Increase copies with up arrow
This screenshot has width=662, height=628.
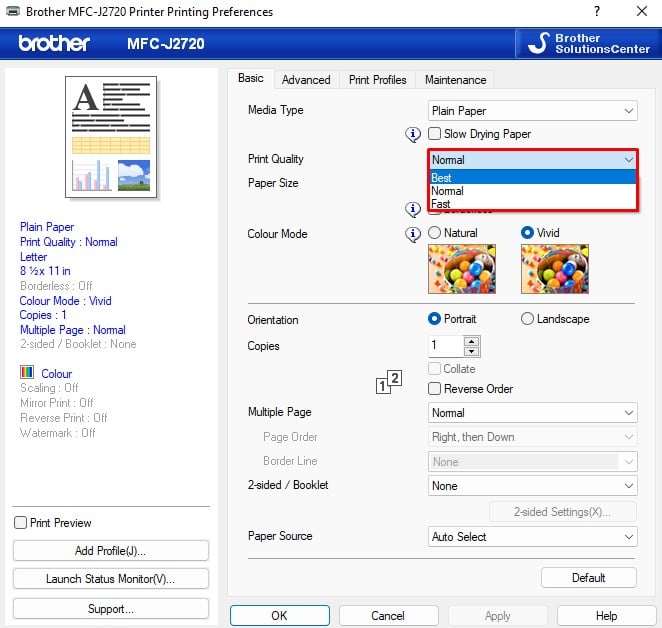pyautogui.click(x=471, y=341)
